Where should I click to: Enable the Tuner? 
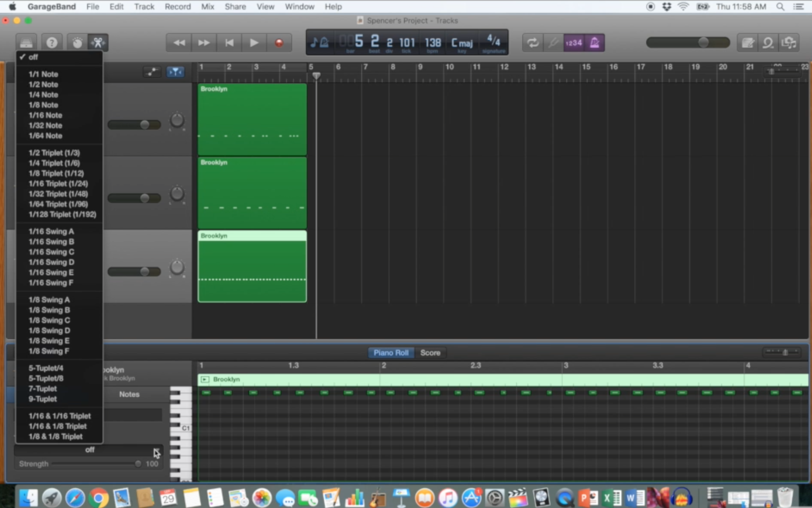[553, 42]
